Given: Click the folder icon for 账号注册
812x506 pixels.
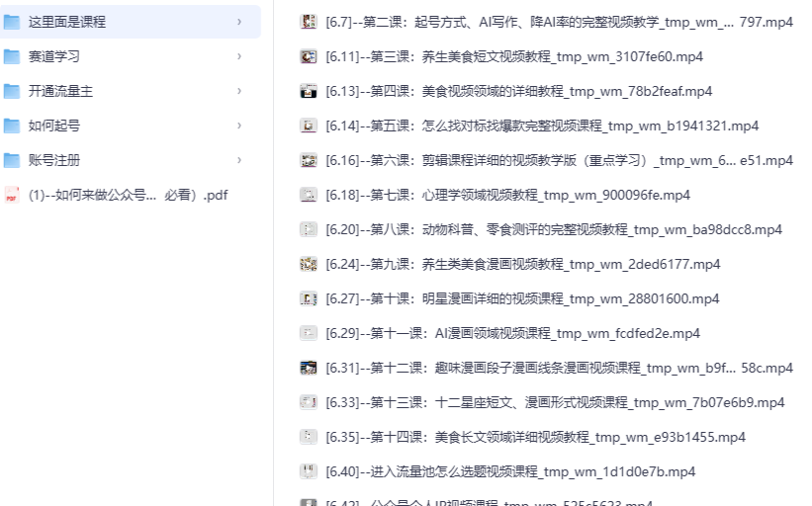Looking at the screenshot, I should [12, 160].
